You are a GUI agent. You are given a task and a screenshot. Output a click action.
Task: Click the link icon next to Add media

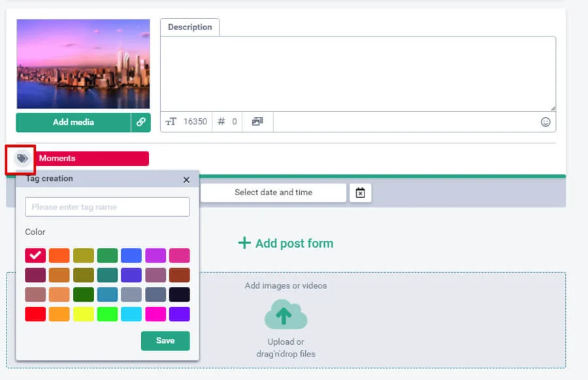click(140, 122)
